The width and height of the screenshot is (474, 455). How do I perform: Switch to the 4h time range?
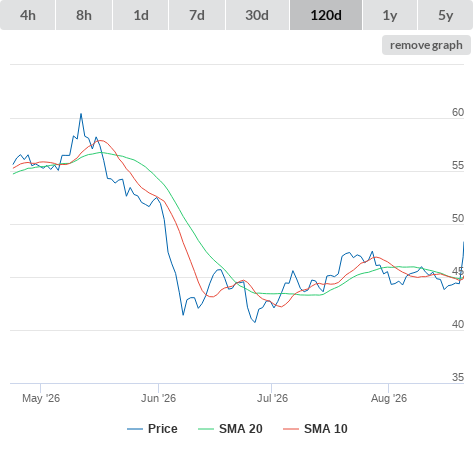point(28,15)
